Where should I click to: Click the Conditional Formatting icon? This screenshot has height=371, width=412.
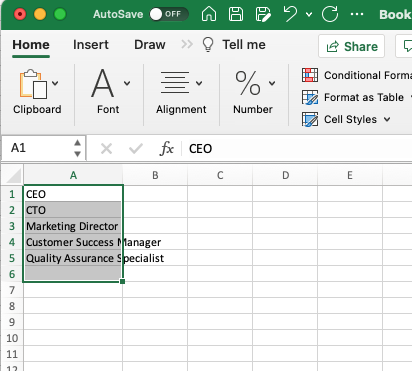(x=310, y=75)
